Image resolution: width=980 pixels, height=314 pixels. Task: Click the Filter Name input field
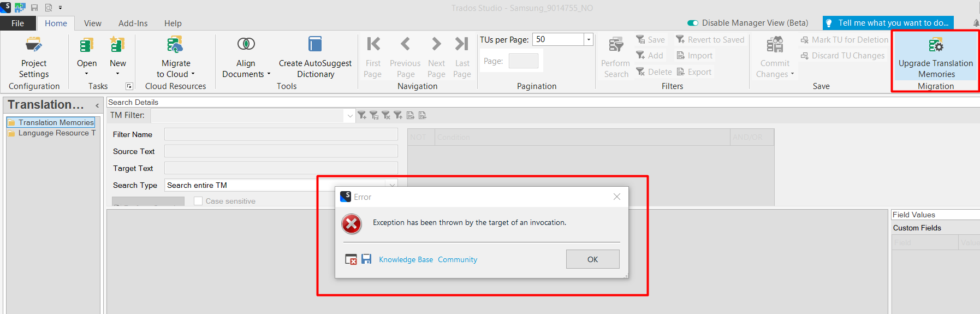click(x=281, y=134)
